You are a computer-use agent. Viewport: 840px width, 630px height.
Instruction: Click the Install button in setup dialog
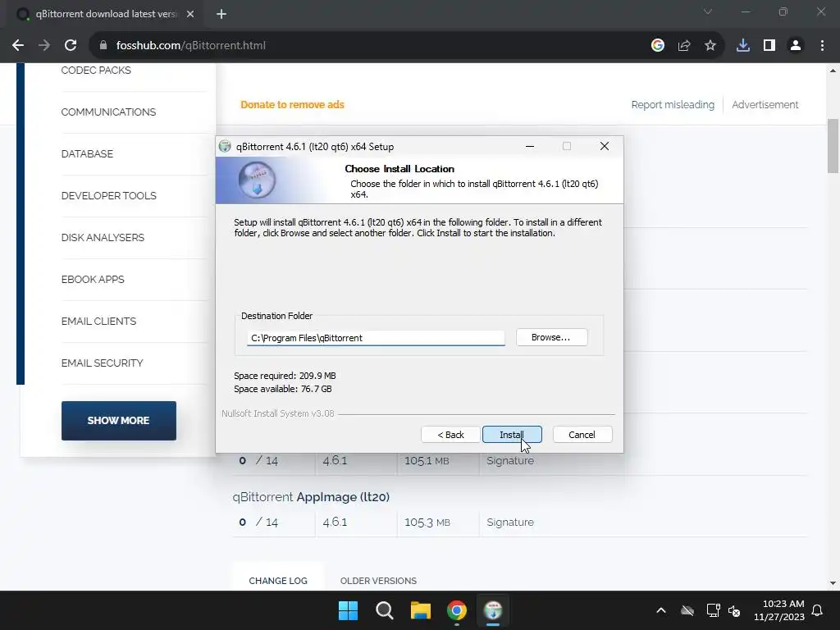(512, 435)
